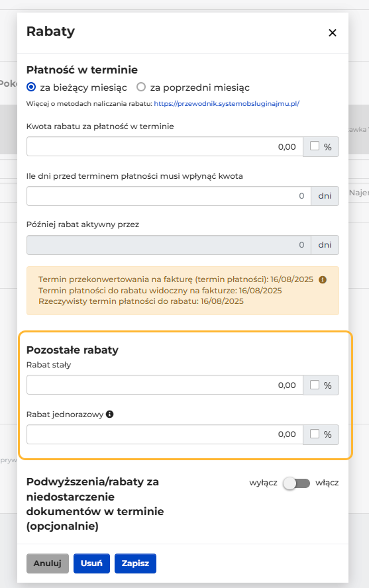The width and height of the screenshot is (369, 588).
Task: Click the Rabat stały amount field
Action: tap(165, 385)
